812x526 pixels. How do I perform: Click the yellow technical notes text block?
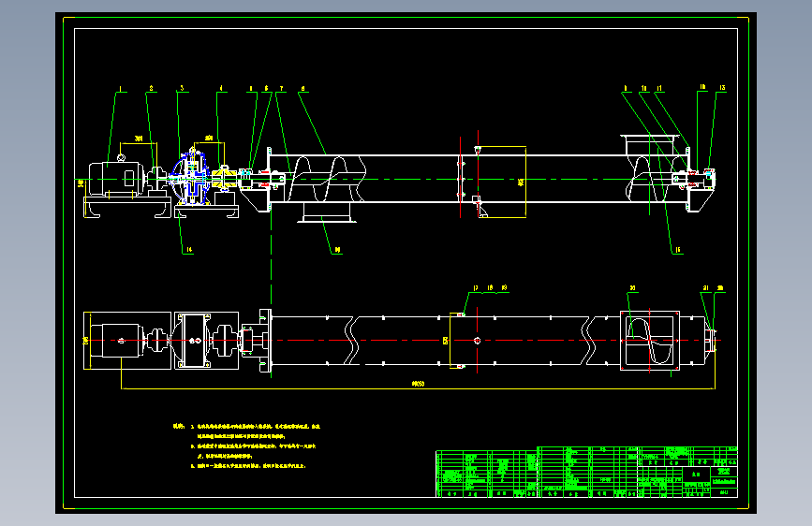click(246, 446)
